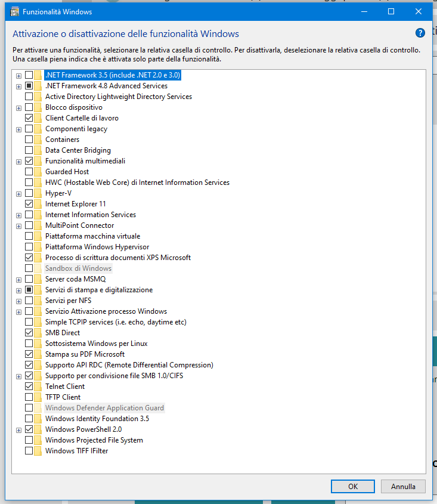Uncheck Client Cartelle di lavoro

coord(29,118)
